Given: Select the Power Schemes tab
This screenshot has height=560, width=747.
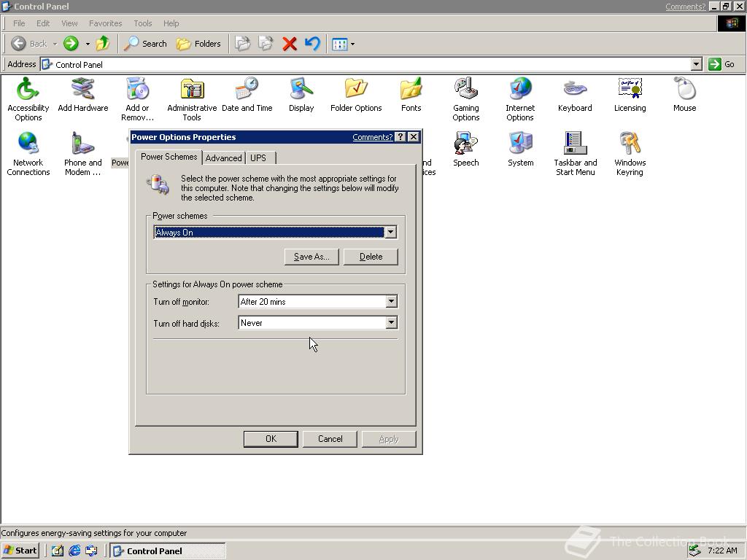Looking at the screenshot, I should [169, 157].
